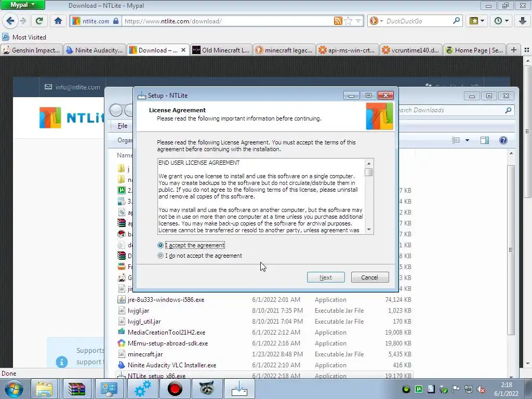Click the license agreement scrollbar thumb

[369, 172]
